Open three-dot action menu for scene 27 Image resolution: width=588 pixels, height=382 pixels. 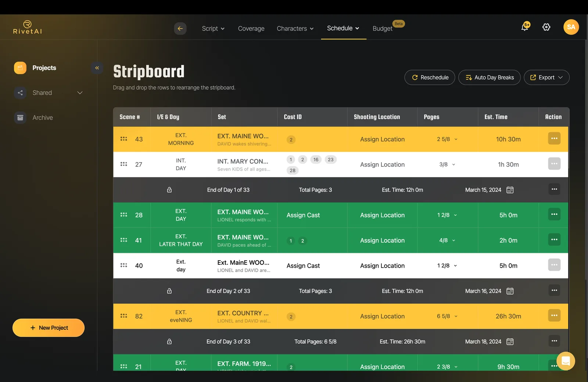pyautogui.click(x=554, y=164)
